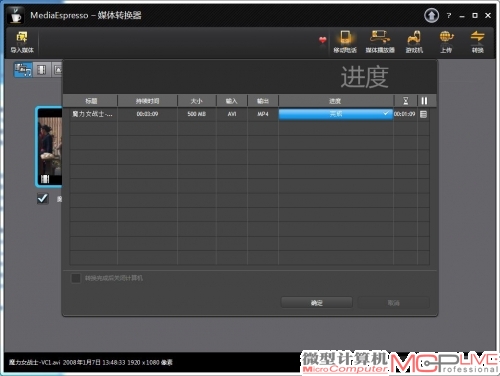500x376 pixels.
Task: Toggle the checkbox under the video thumbnail
Action: [43, 199]
